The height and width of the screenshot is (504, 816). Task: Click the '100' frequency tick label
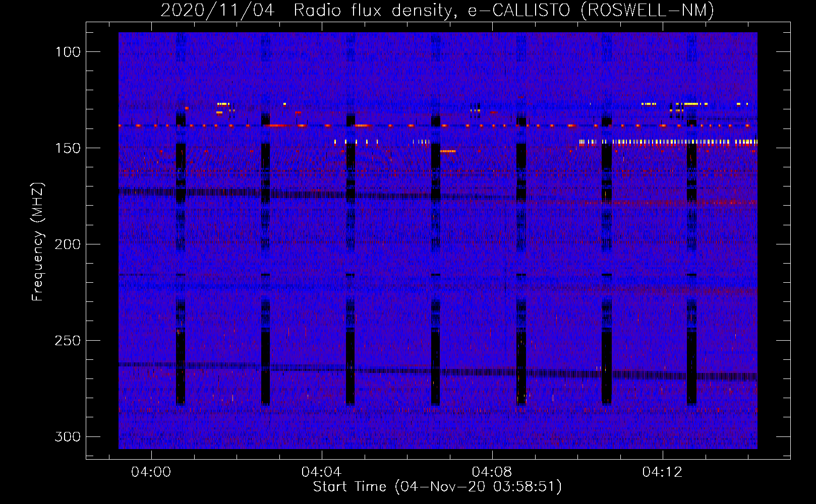click(x=68, y=52)
